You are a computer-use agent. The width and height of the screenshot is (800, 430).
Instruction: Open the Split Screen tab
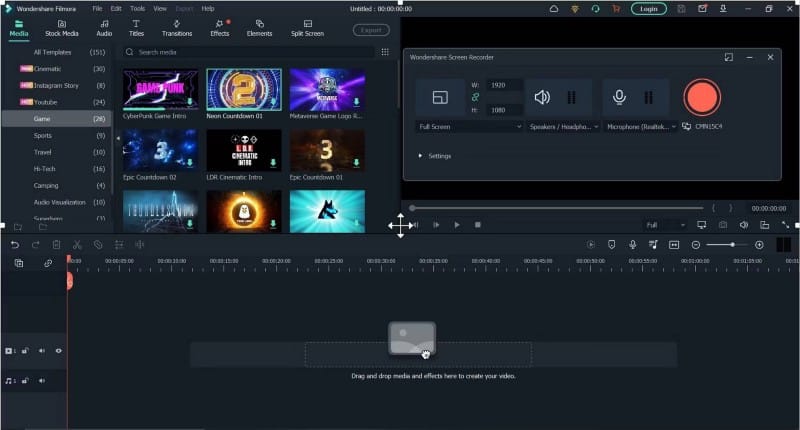click(x=307, y=29)
